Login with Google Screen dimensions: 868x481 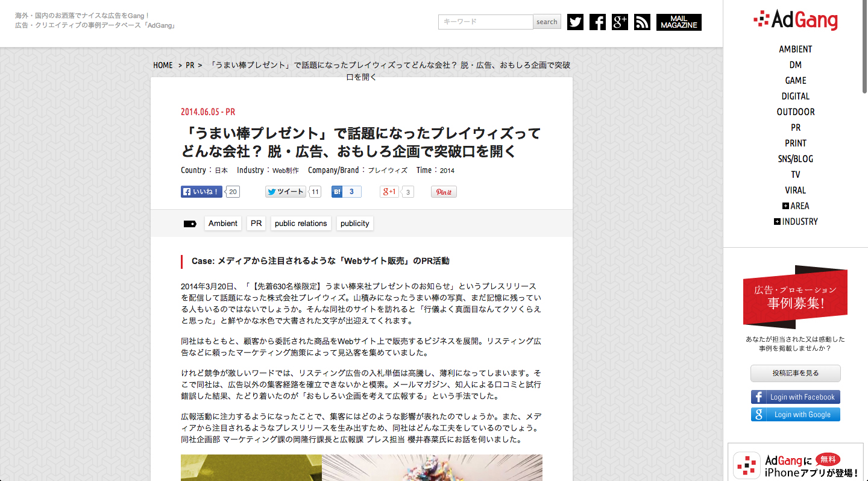tap(795, 414)
